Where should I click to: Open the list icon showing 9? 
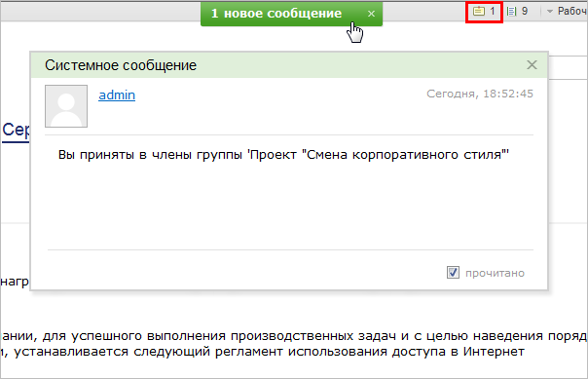517,12
